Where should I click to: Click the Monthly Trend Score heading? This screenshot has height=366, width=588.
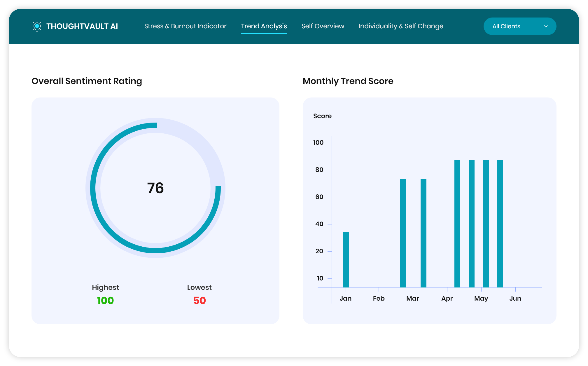pyautogui.click(x=348, y=81)
